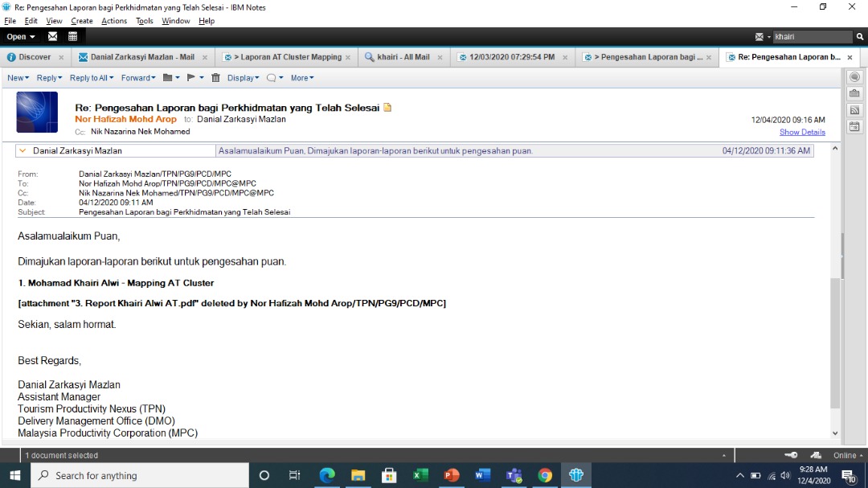Open the Forward dropdown menu
This screenshot has height=488, width=868.
click(x=137, y=78)
